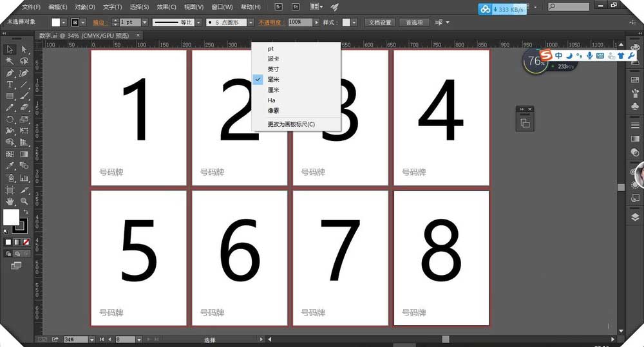Open stroke color dropdown arrow
This screenshot has height=347, width=644.
coord(83,22)
